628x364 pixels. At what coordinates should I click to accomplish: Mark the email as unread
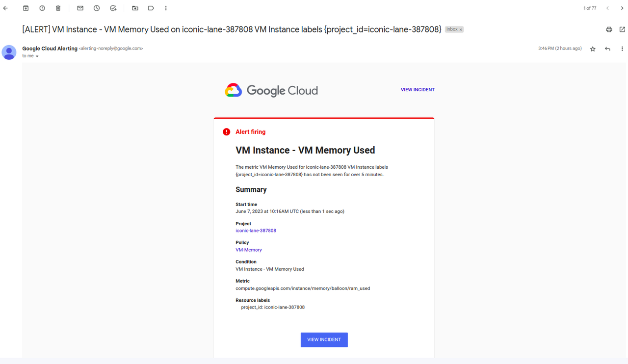80,8
